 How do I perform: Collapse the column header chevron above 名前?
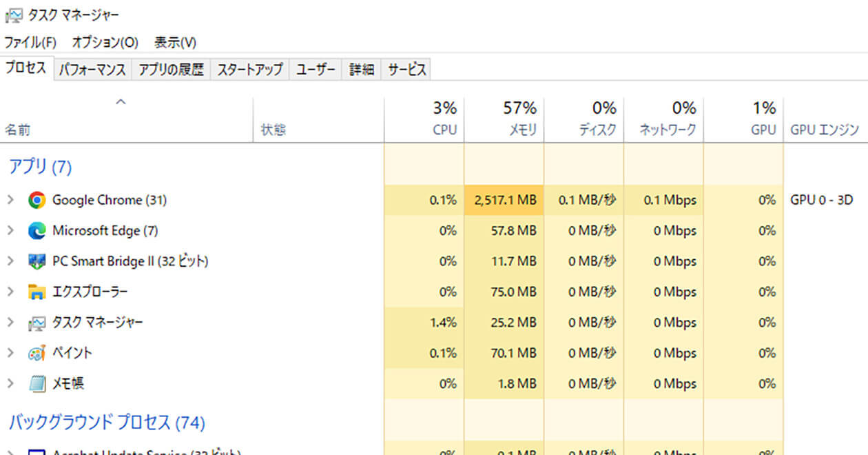(x=121, y=102)
